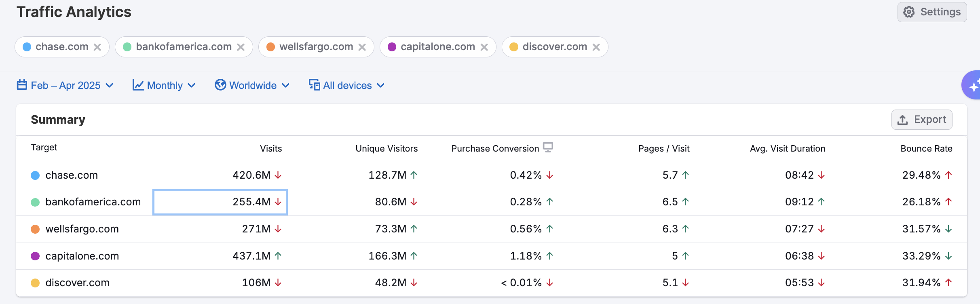The height and width of the screenshot is (304, 980).
Task: Open the Feb – Apr 2025 date picker
Action: (65, 86)
